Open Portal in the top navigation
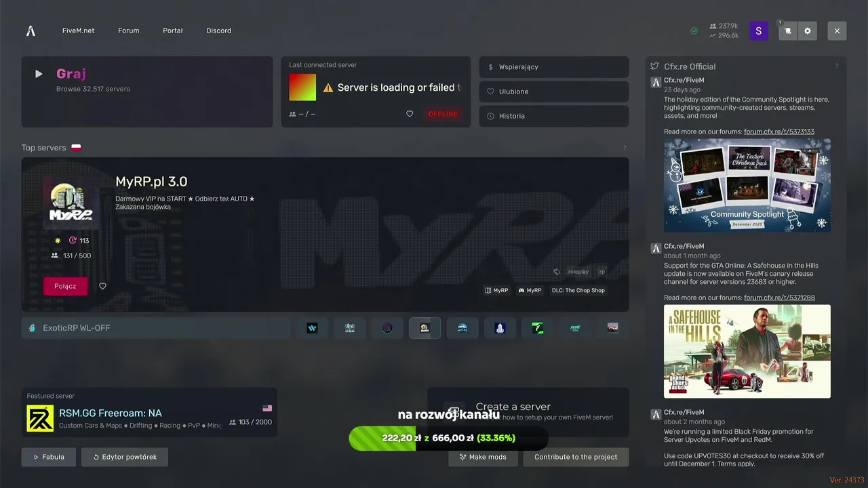 point(173,30)
